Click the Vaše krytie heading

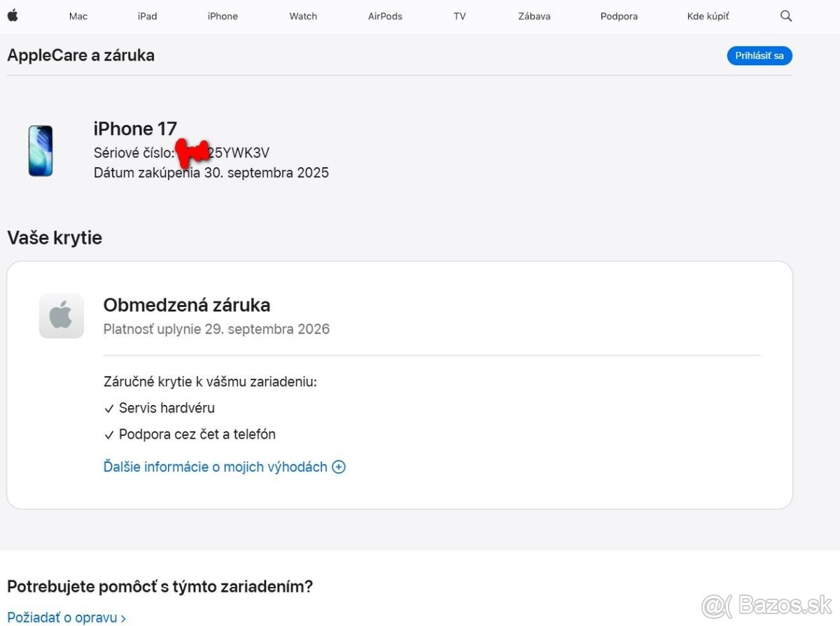pyautogui.click(x=55, y=238)
